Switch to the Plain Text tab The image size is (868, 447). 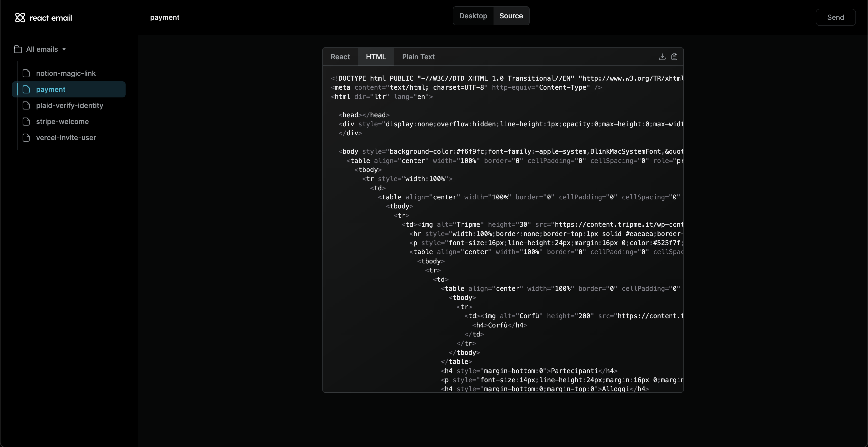pyautogui.click(x=418, y=57)
